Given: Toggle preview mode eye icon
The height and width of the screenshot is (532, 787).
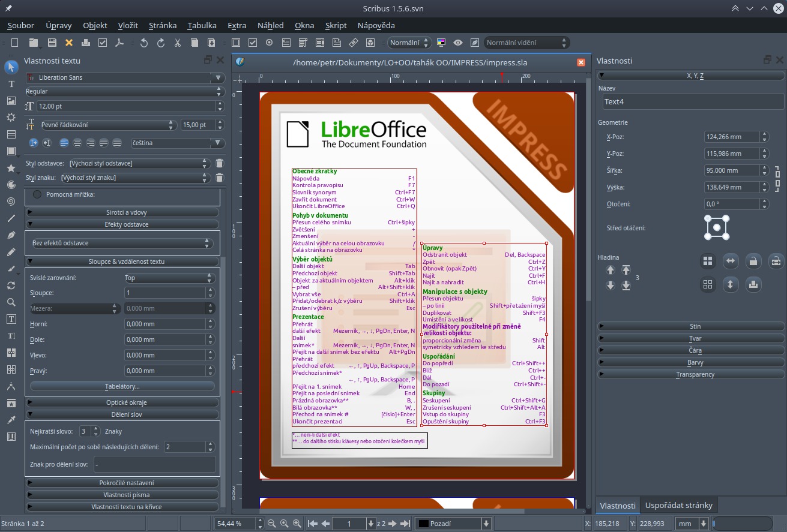Looking at the screenshot, I should point(458,43).
